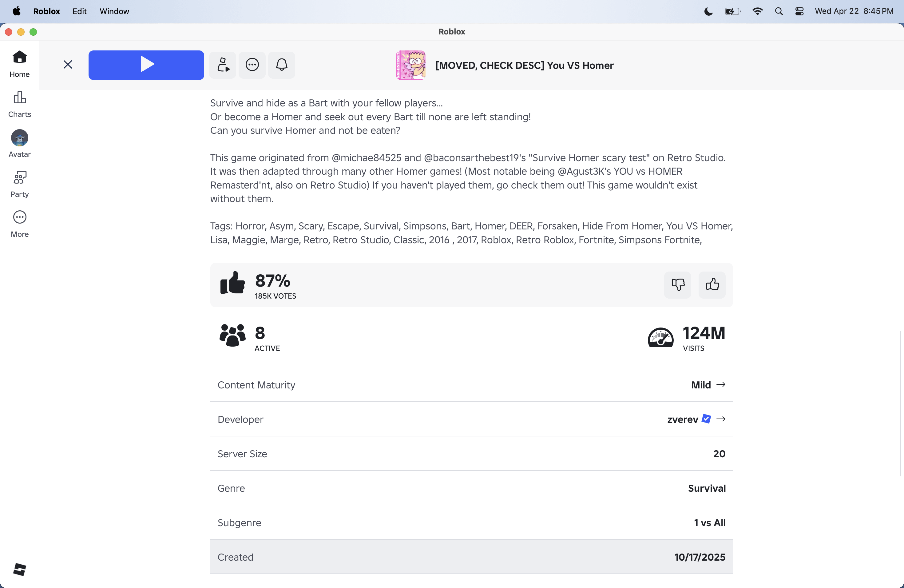This screenshot has height=588, width=904.
Task: Toggle the thumbs up like button
Action: pos(712,284)
